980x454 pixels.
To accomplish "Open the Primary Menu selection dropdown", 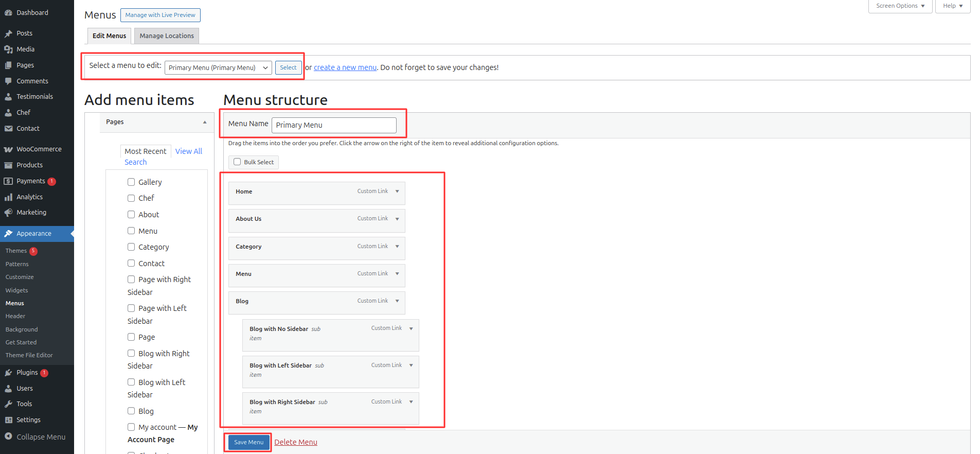I will click(218, 68).
